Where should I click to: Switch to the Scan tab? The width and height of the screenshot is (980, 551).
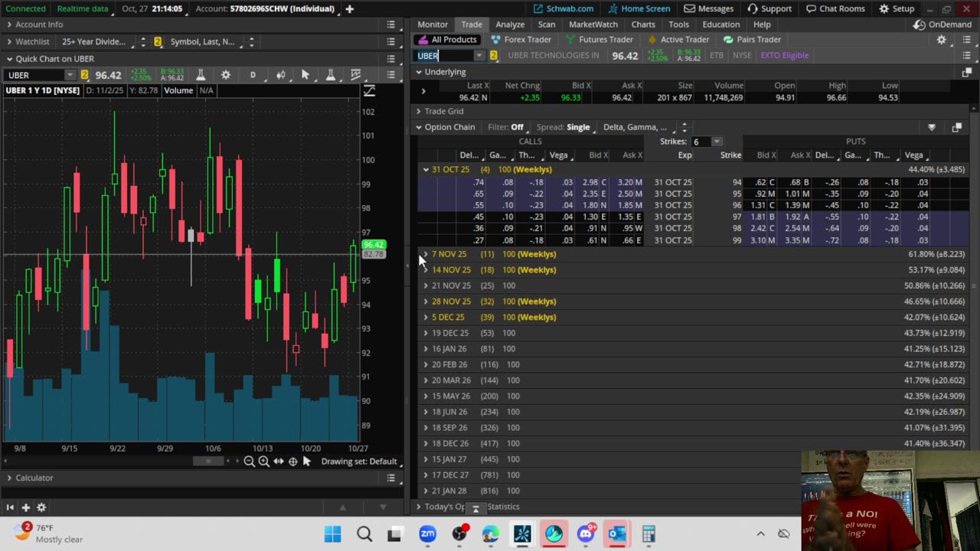pos(547,24)
